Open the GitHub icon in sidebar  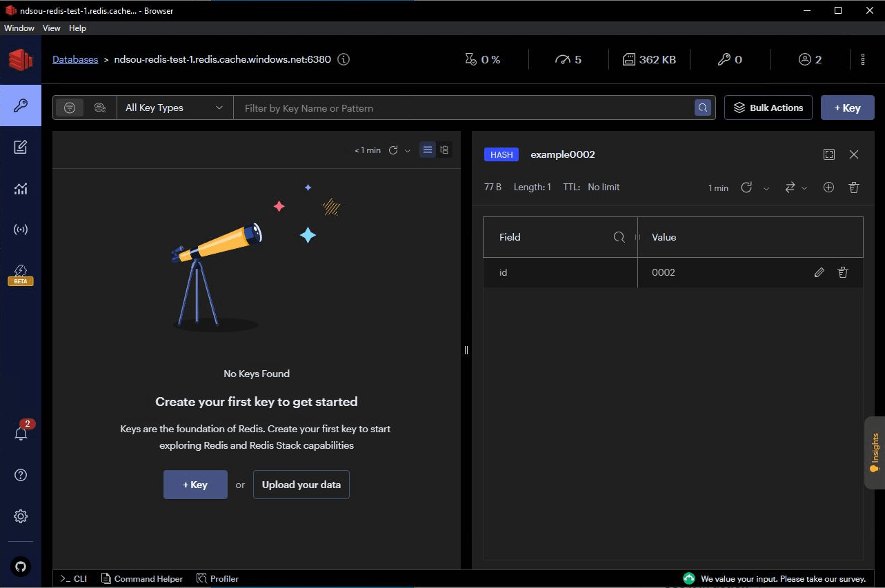[21, 567]
